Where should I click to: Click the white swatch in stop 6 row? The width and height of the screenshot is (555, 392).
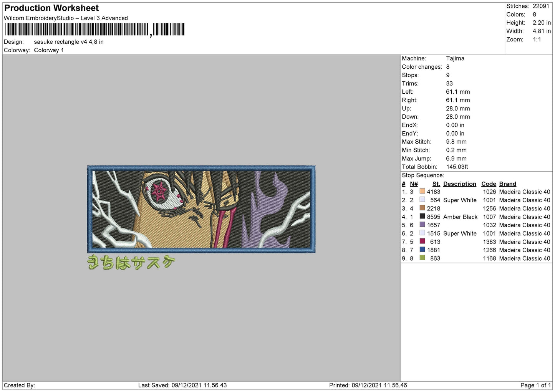tap(422, 233)
